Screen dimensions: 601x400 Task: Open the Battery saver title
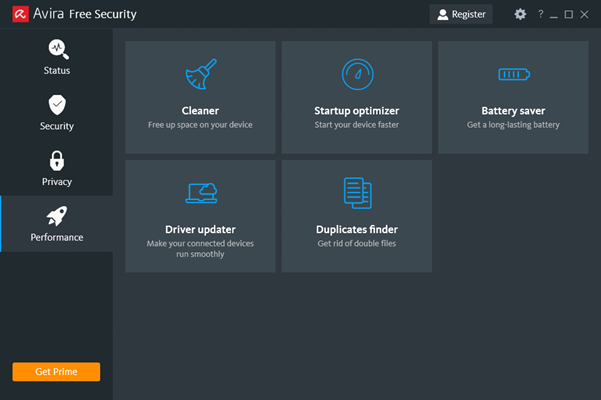pyautogui.click(x=513, y=111)
